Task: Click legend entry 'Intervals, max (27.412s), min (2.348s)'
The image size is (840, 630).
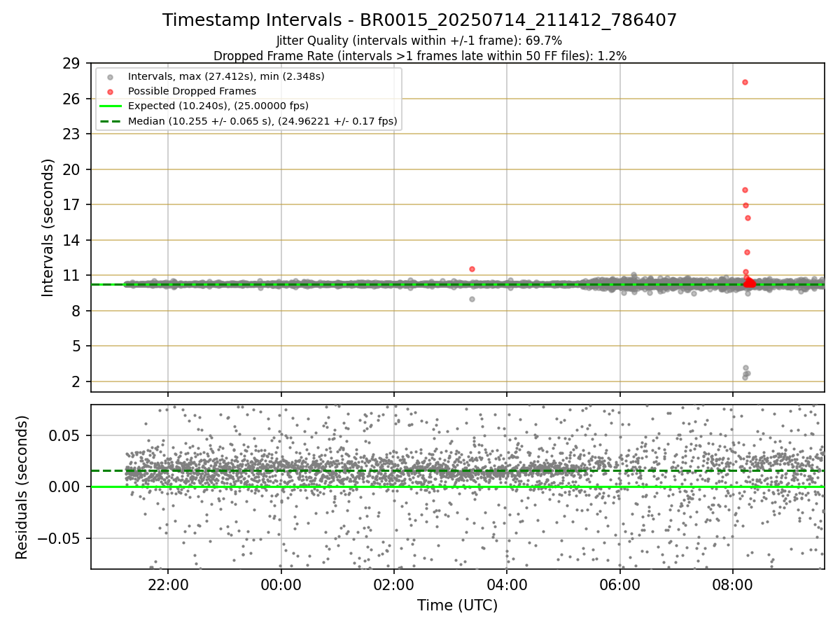Action: (226, 76)
